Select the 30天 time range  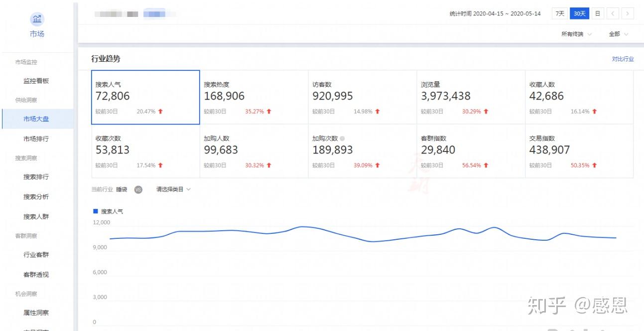point(579,13)
